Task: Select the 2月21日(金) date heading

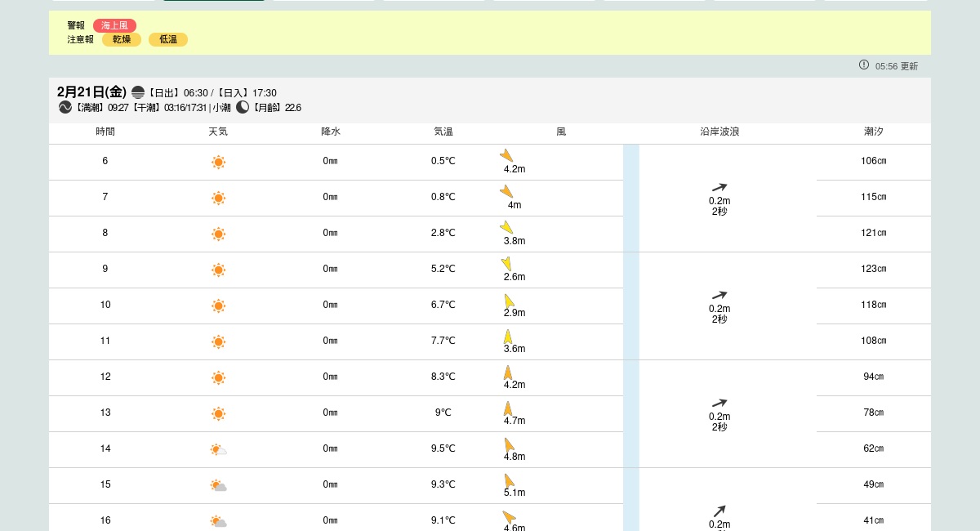Action: [91, 91]
